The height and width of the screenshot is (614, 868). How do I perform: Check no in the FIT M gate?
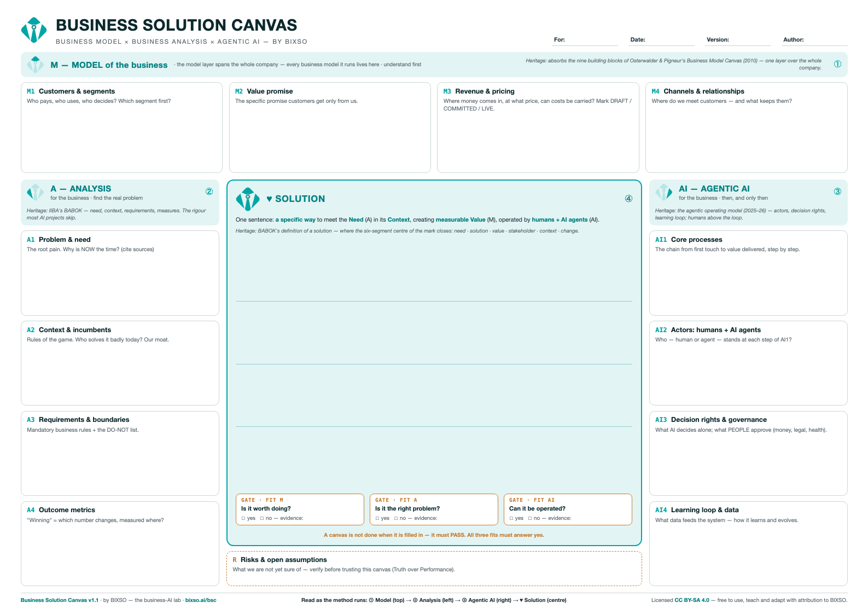(x=262, y=518)
